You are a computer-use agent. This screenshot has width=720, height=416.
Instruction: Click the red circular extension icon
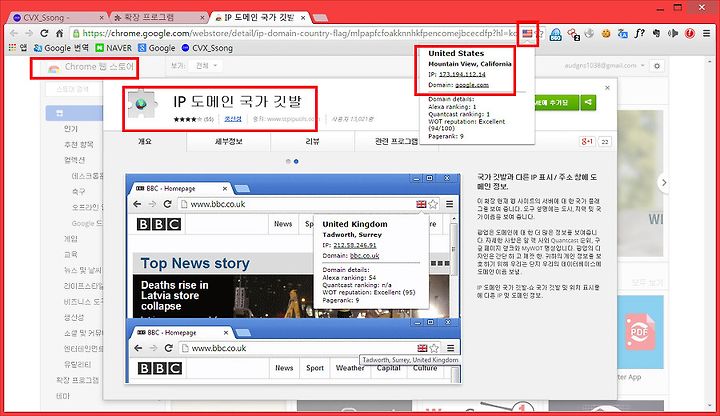[690, 33]
